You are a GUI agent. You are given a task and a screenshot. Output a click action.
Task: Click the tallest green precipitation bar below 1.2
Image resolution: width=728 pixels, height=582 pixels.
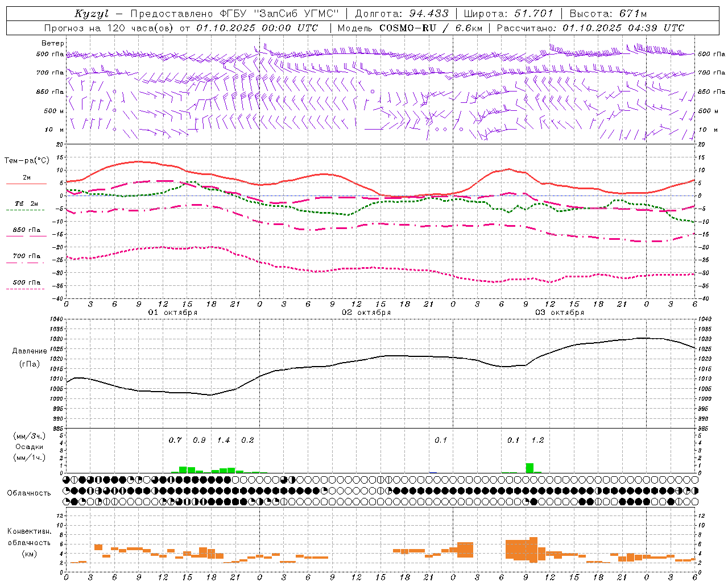tap(530, 468)
